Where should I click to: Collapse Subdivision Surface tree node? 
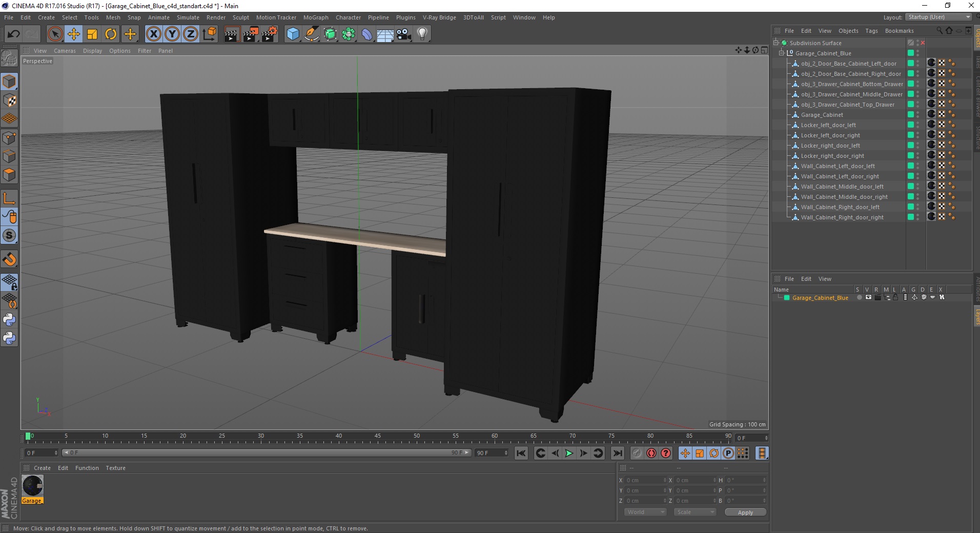(x=776, y=43)
